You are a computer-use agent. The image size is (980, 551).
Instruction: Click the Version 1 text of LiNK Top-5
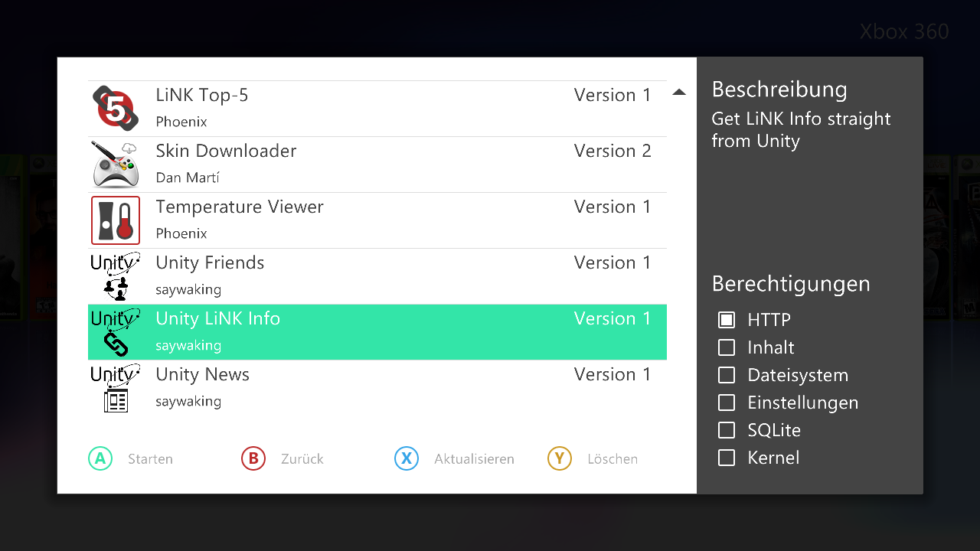point(612,95)
